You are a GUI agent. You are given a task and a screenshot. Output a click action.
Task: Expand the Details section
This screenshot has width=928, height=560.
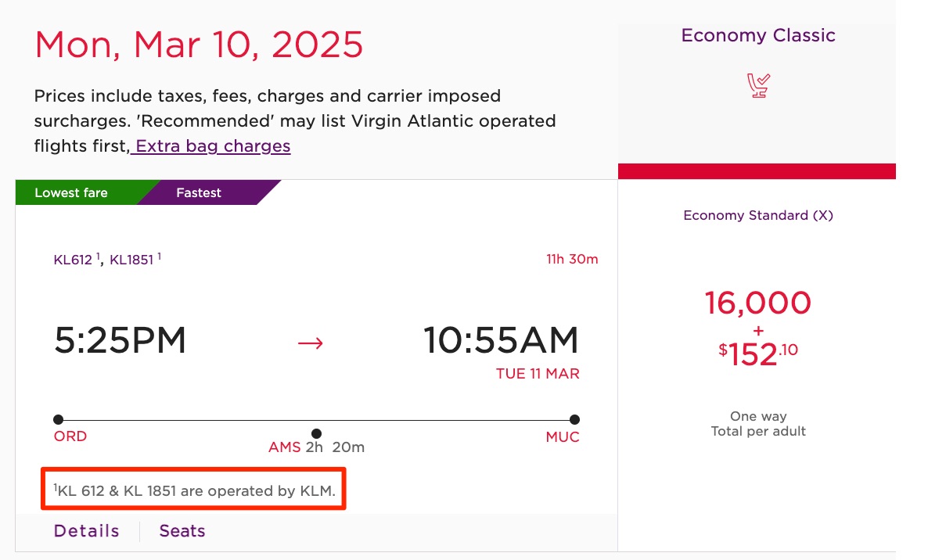click(x=86, y=531)
